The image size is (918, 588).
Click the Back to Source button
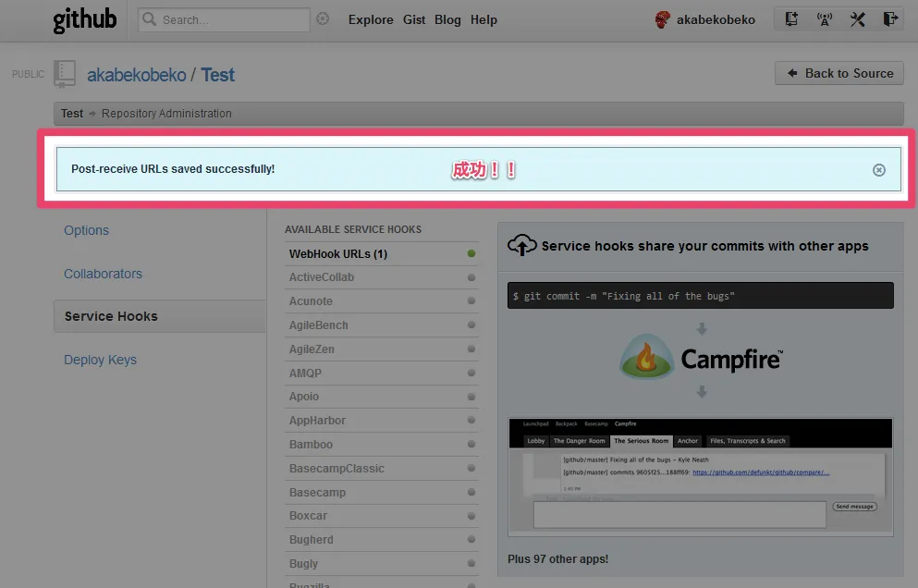839,73
